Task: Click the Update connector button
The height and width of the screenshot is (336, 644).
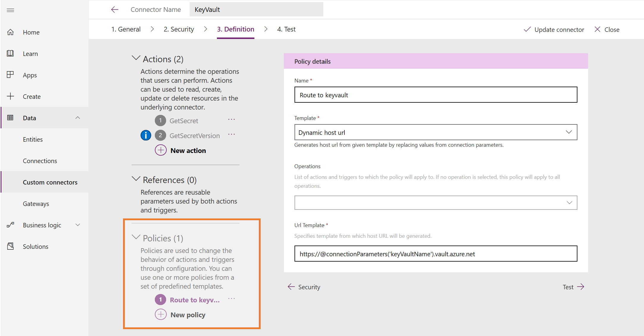Action: [x=555, y=29]
